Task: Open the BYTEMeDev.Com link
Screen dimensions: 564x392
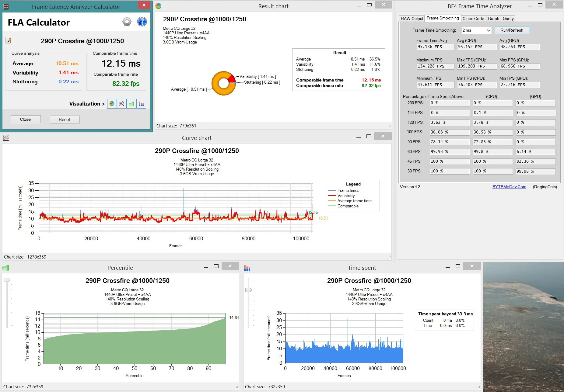Action: click(x=509, y=187)
